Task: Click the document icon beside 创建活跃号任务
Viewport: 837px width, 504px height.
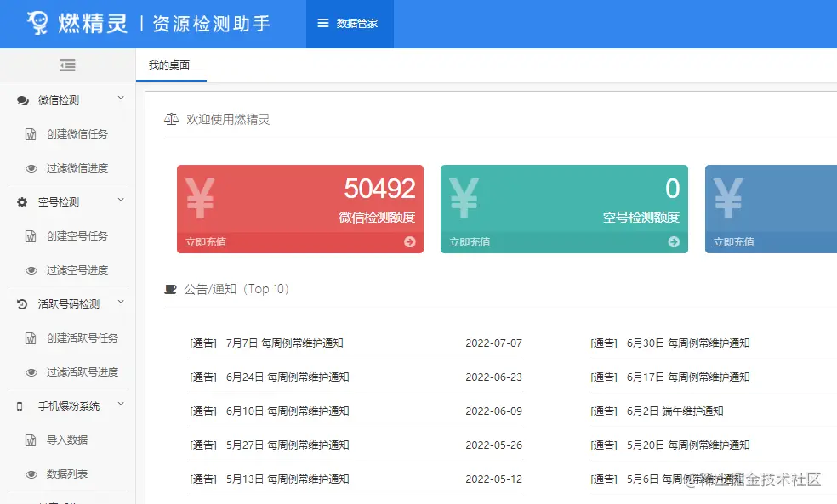Action: coord(31,338)
